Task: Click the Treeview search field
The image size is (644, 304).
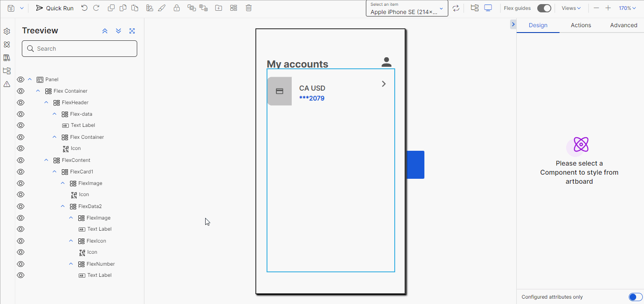Action: tap(79, 49)
